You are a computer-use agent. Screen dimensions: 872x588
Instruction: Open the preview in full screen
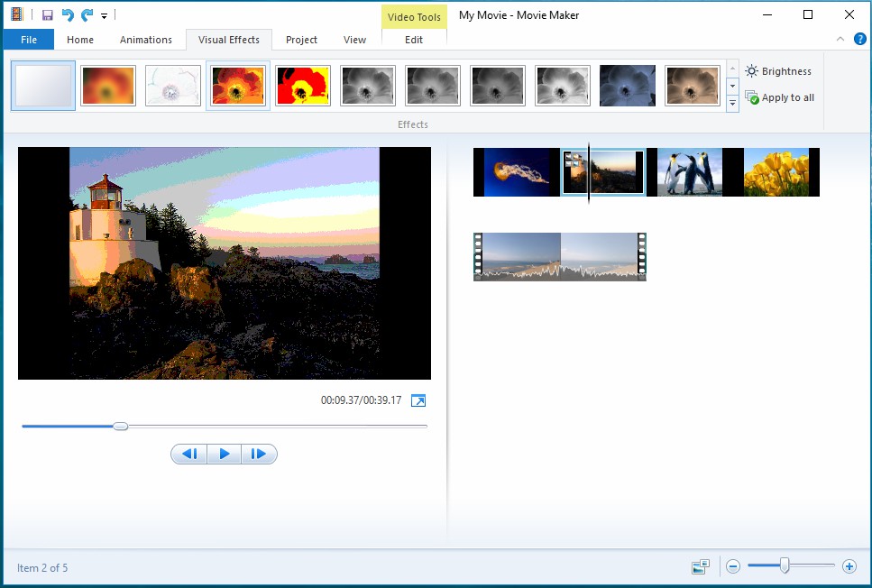(418, 400)
